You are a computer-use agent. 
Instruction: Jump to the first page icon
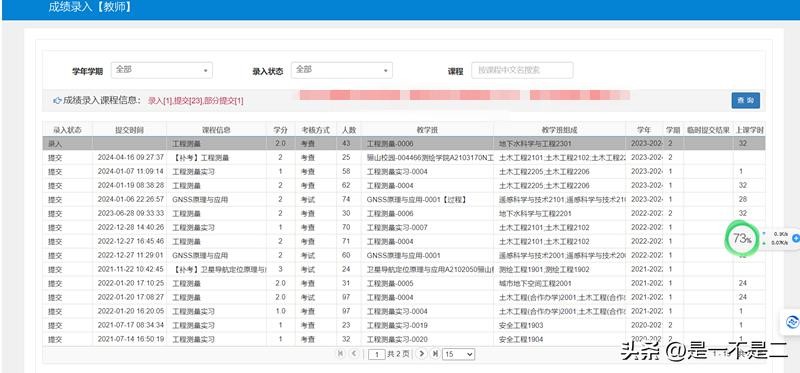click(x=341, y=354)
